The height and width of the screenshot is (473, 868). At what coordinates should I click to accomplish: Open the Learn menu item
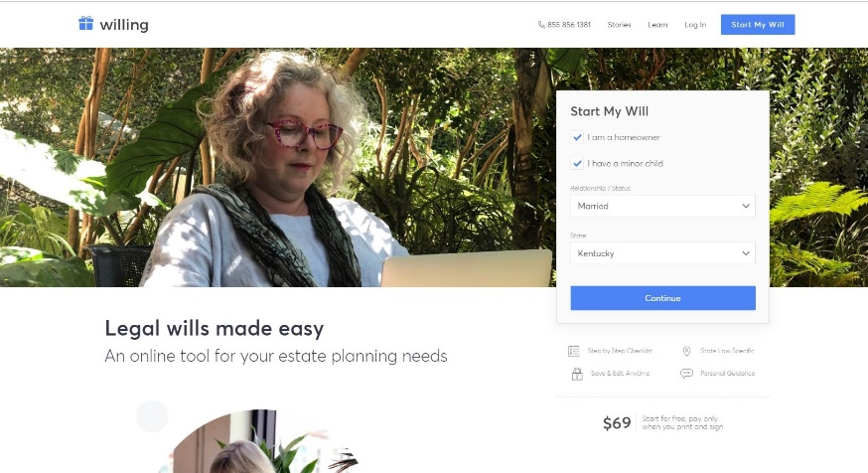click(657, 25)
